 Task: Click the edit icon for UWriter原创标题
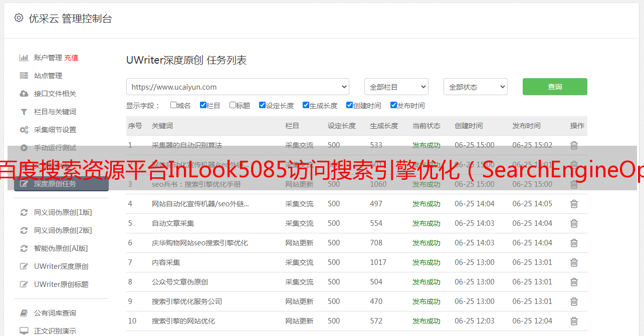click(x=24, y=284)
